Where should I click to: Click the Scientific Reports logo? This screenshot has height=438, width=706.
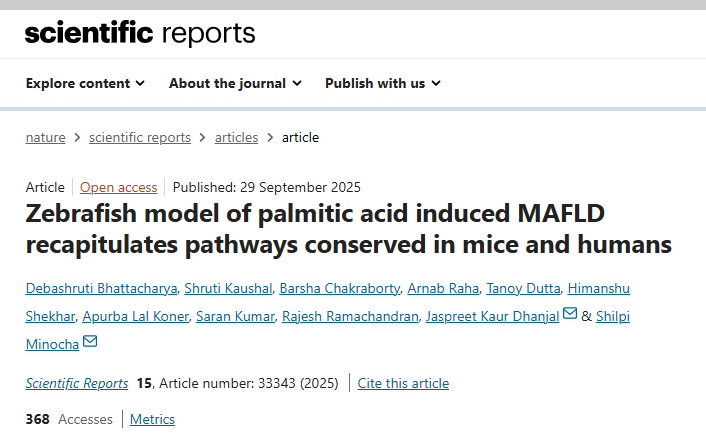pos(140,33)
